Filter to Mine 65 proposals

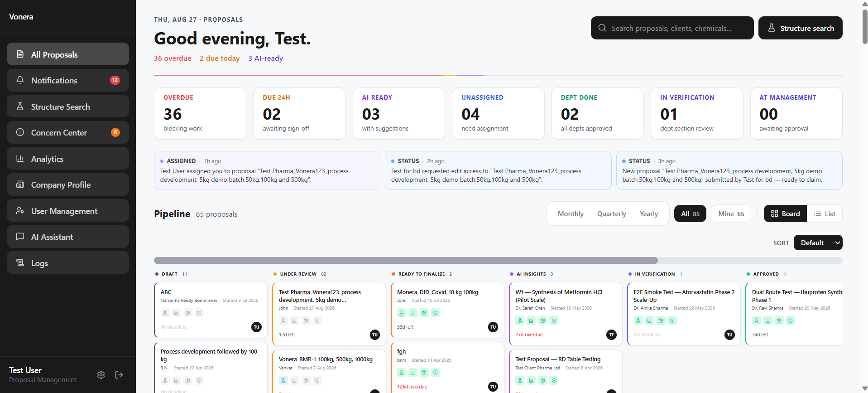[731, 213]
